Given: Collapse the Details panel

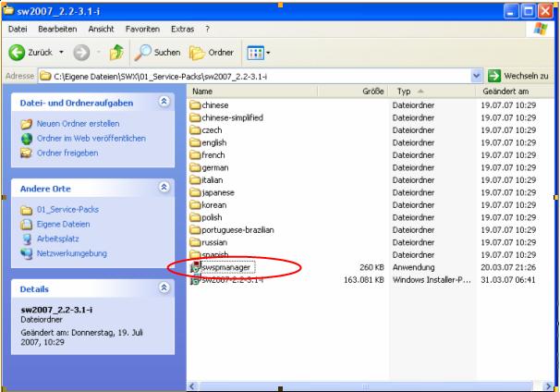Looking at the screenshot, I should pyautogui.click(x=164, y=288).
